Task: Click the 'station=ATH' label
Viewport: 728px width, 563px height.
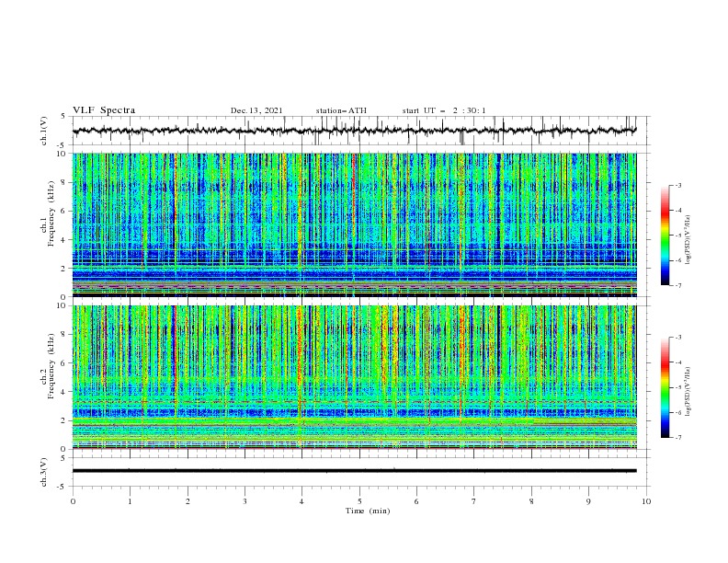Action: [x=341, y=110]
